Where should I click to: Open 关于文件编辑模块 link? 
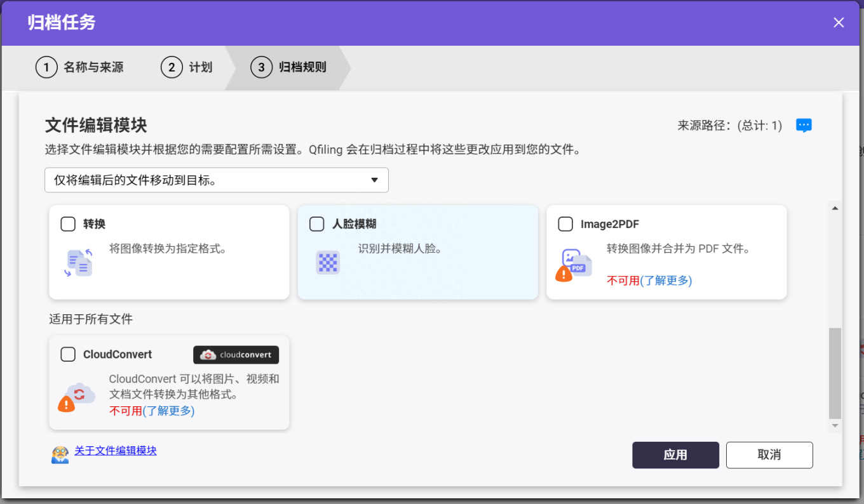116,451
